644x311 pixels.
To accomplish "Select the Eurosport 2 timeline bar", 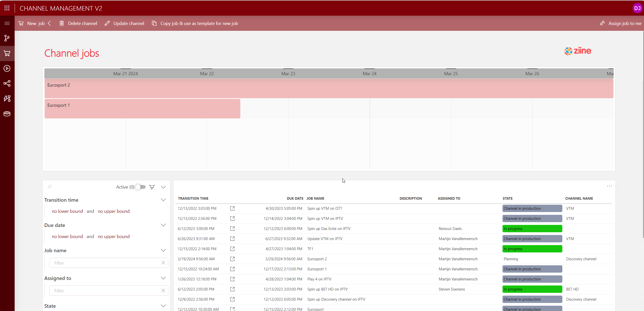I will click(x=329, y=88).
